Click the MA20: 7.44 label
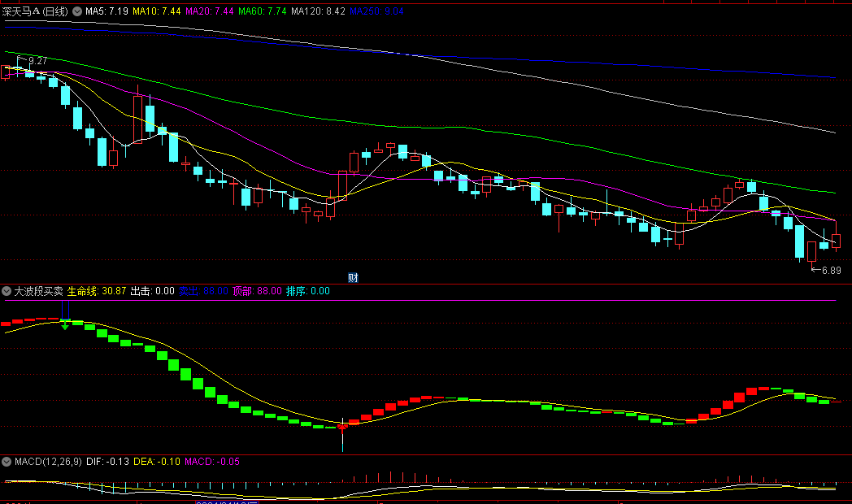The image size is (852, 504). tap(209, 11)
